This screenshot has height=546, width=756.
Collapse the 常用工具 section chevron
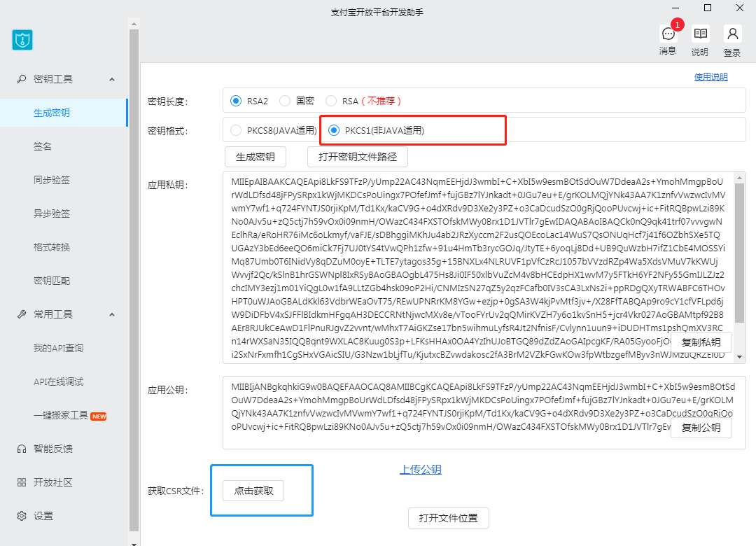[112, 314]
